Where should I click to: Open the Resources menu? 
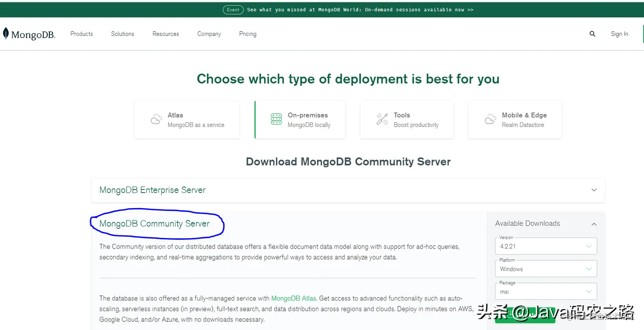coord(166,34)
